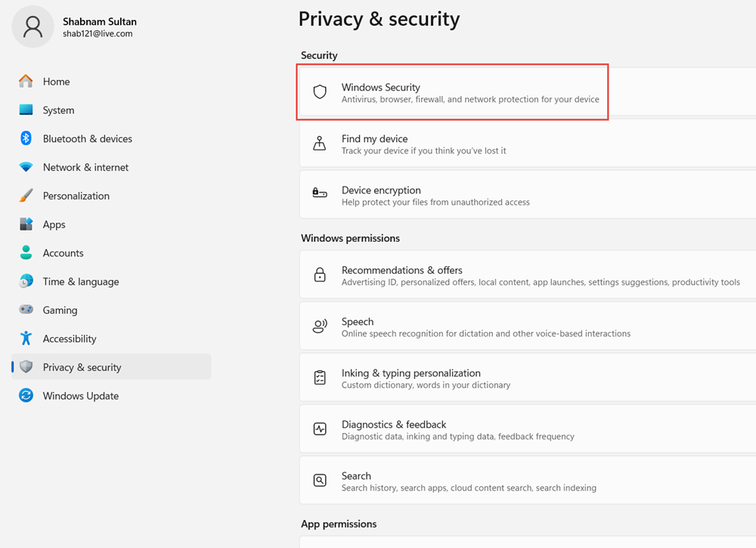
Task: Click the Windows Update sync icon
Action: coord(26,396)
